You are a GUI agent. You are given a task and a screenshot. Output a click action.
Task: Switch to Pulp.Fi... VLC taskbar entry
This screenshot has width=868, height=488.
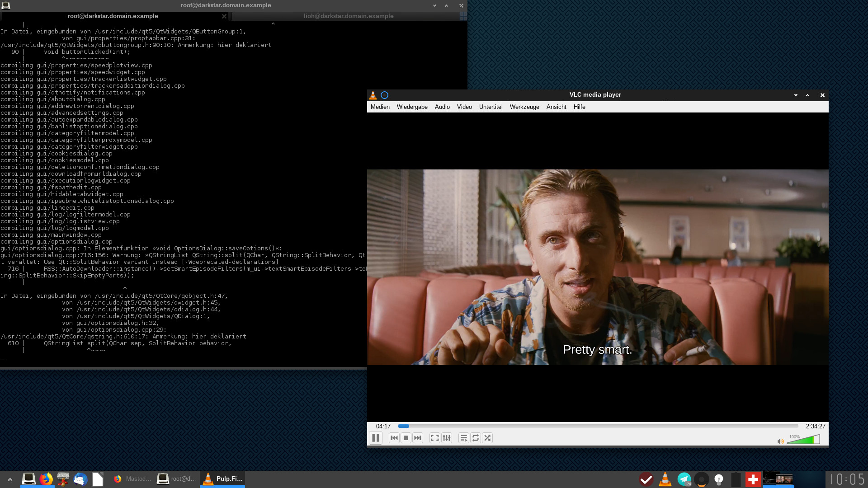pos(222,479)
